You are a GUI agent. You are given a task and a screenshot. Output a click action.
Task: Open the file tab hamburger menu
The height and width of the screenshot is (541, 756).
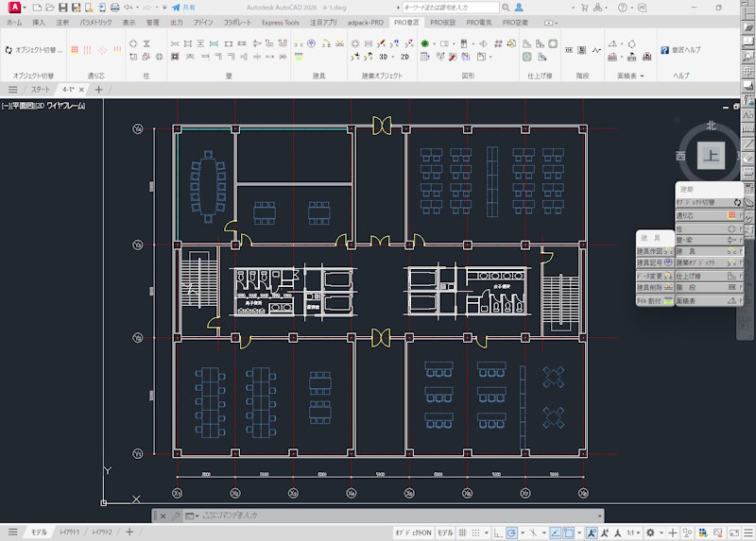(13, 90)
